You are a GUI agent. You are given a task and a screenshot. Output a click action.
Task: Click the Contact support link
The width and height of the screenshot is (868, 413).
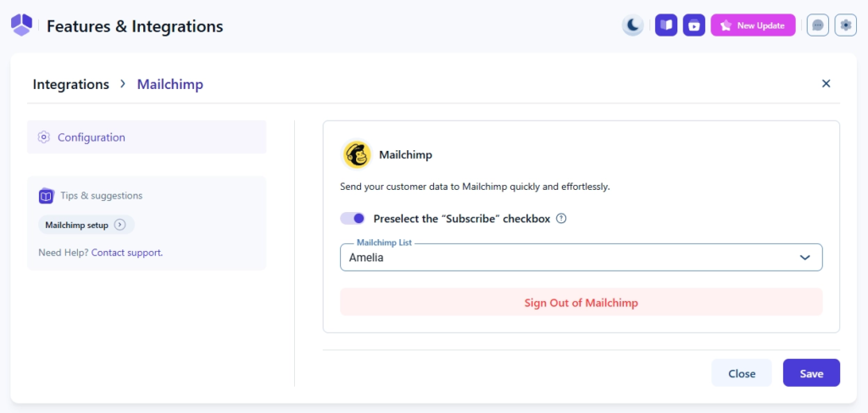pos(126,253)
